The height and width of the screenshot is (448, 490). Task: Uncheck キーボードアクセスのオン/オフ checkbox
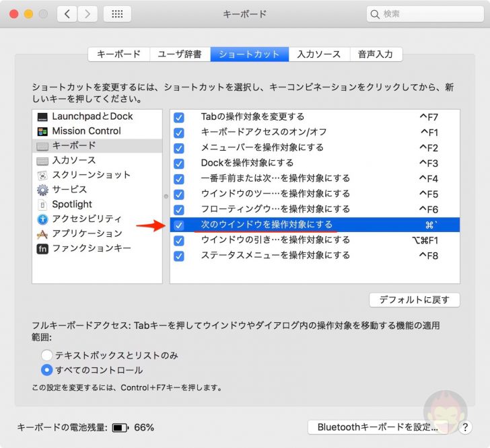click(179, 133)
